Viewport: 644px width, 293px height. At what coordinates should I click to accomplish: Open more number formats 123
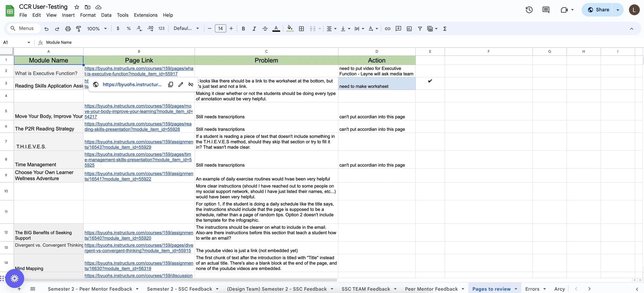pyautogui.click(x=161, y=28)
